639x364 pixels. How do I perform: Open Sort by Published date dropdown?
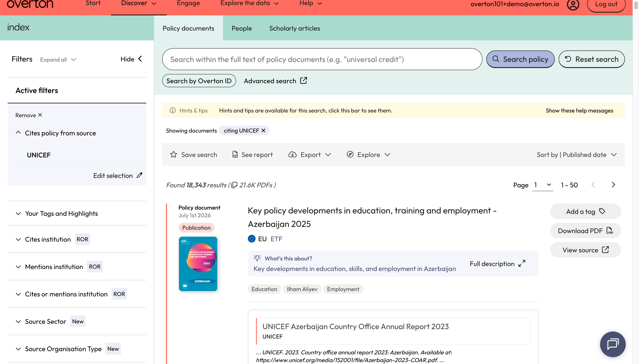tap(577, 154)
